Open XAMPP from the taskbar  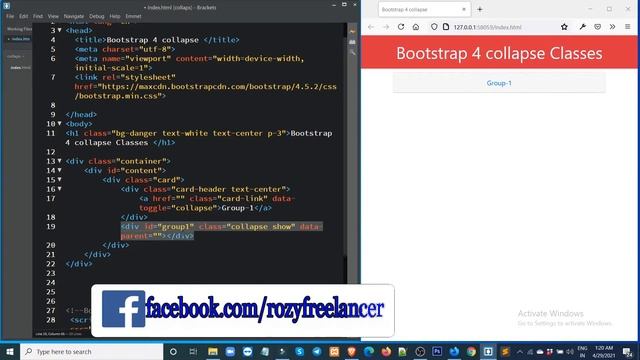point(334,351)
